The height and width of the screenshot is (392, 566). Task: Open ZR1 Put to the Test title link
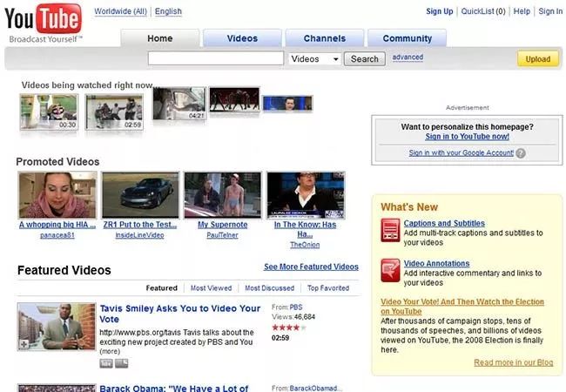[140, 225]
